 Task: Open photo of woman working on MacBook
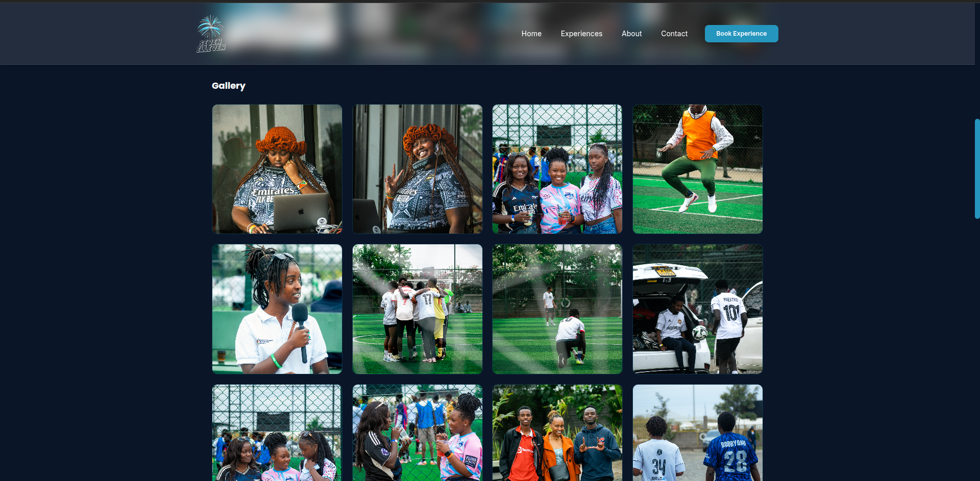277,169
